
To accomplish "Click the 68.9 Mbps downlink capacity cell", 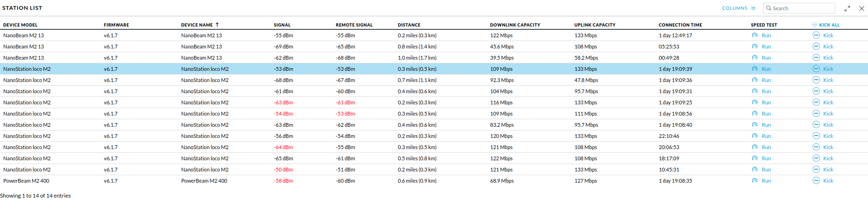I will (x=502, y=181).
